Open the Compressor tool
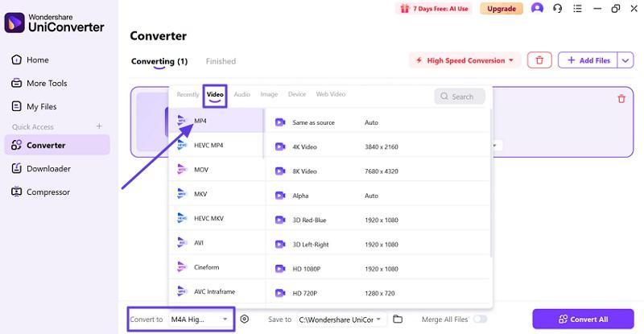This screenshot has height=334, width=644. (40, 192)
